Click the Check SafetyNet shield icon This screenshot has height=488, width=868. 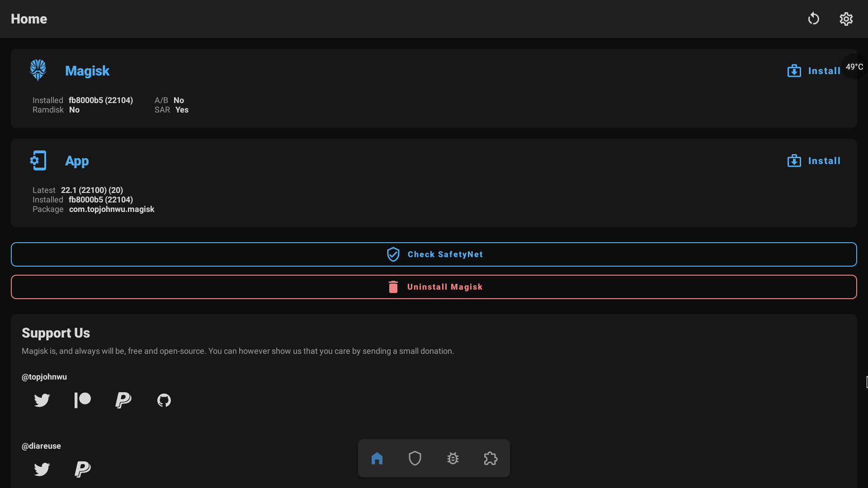coord(393,254)
